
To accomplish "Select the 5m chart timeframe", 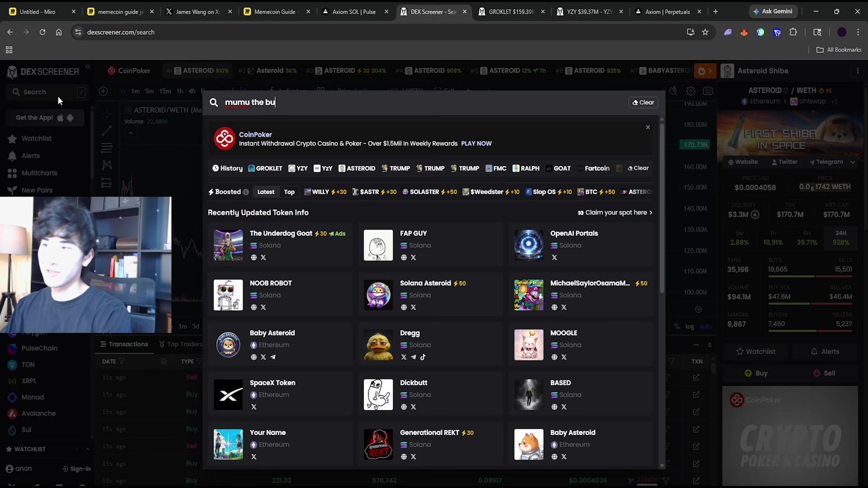I will click(149, 91).
